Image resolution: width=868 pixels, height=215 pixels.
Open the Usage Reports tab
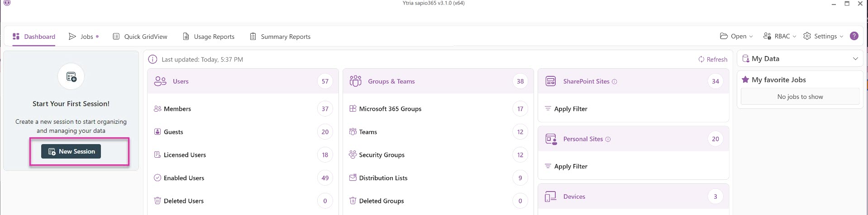click(x=209, y=37)
